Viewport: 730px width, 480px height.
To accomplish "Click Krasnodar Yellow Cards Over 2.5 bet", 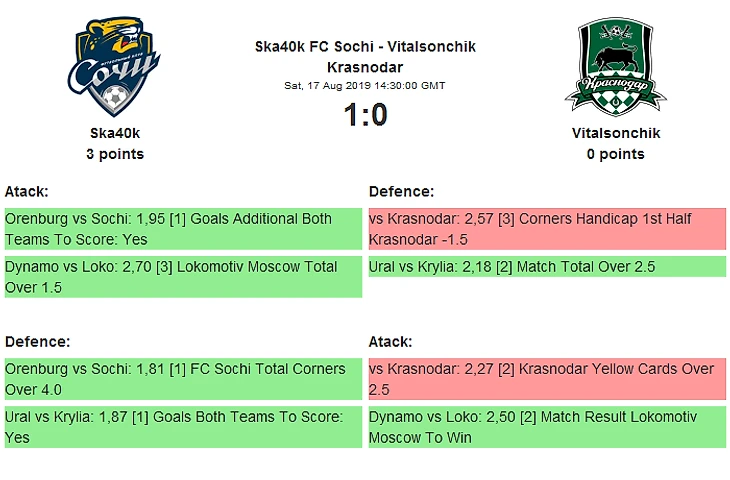I will tap(547, 379).
